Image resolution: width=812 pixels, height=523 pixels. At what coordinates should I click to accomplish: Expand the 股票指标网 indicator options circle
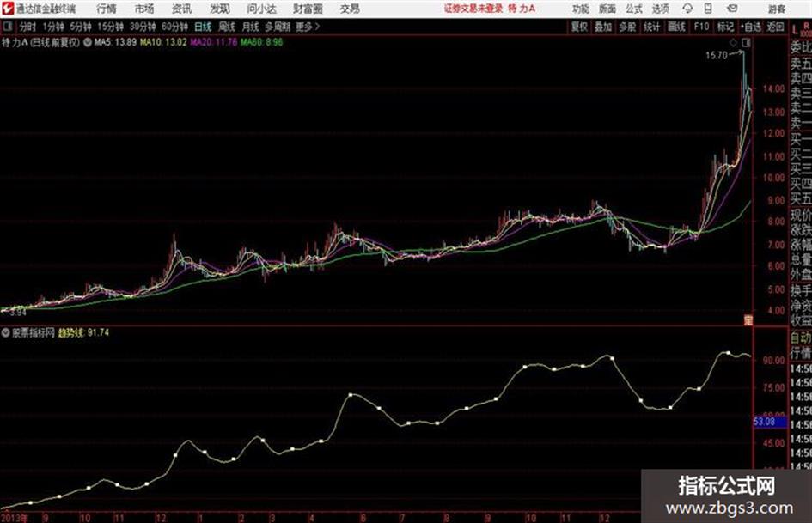tap(6, 333)
